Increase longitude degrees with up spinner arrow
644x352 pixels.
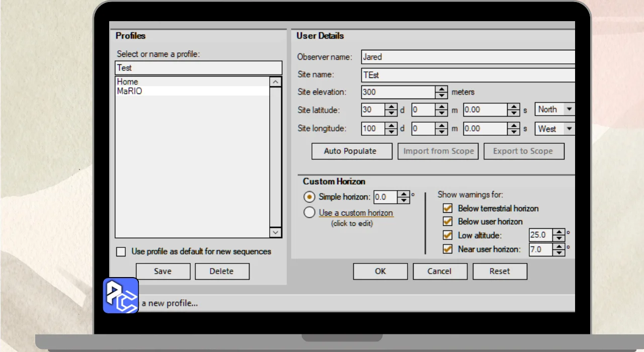point(391,125)
